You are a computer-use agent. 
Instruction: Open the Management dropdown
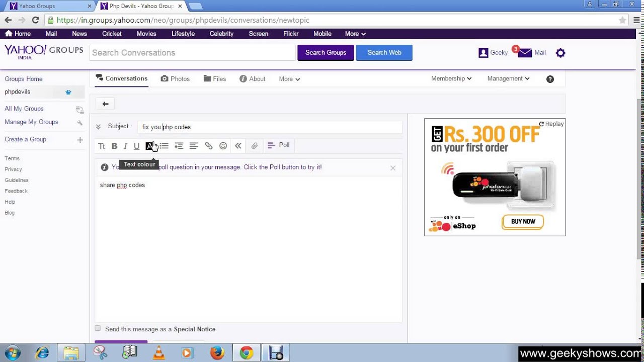pyautogui.click(x=508, y=78)
